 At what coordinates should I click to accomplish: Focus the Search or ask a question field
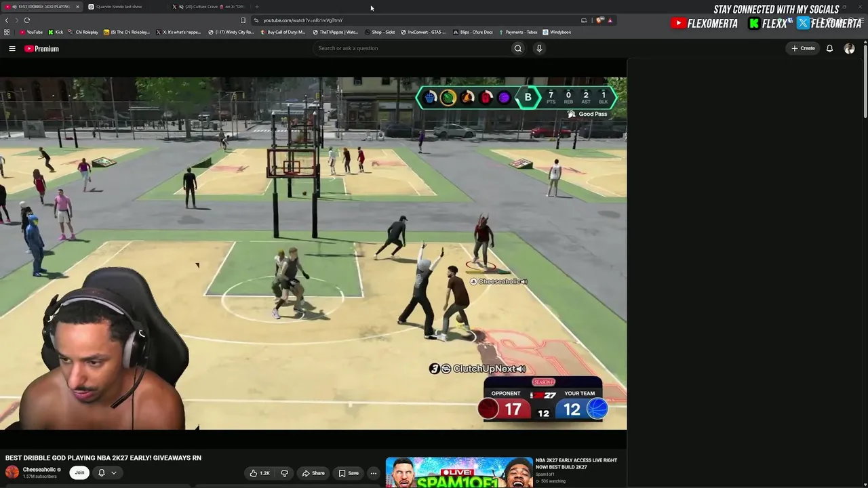pyautogui.click(x=412, y=48)
